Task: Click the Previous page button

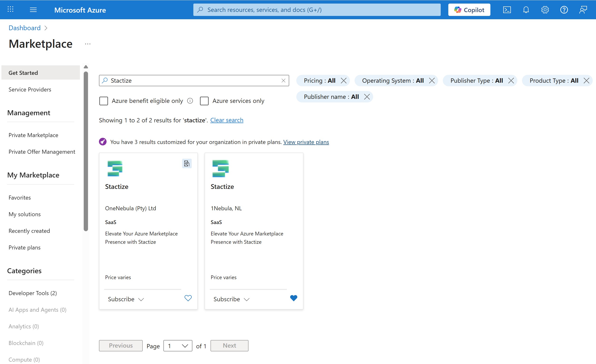Action: coord(121,346)
